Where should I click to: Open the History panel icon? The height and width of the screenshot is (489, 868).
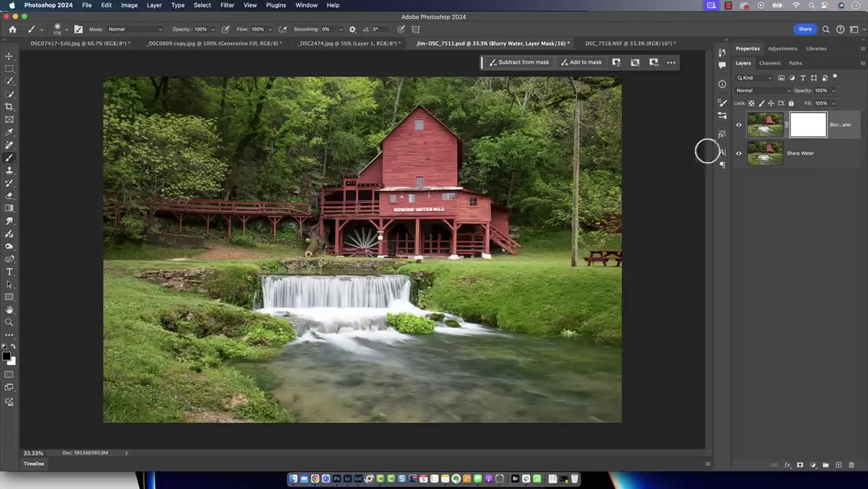coord(722,52)
